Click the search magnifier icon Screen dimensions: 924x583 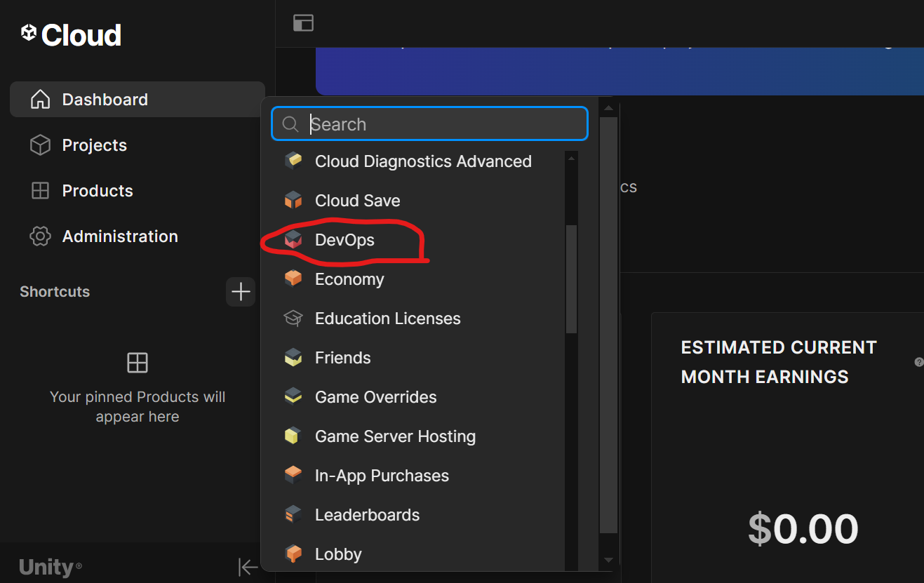coord(290,124)
